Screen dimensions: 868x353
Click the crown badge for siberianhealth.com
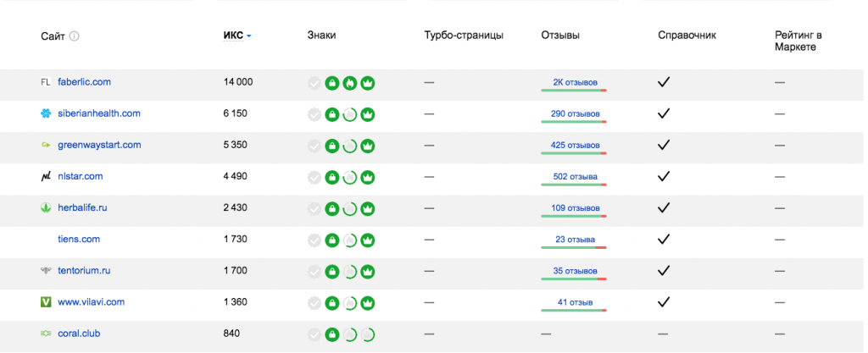[368, 115]
